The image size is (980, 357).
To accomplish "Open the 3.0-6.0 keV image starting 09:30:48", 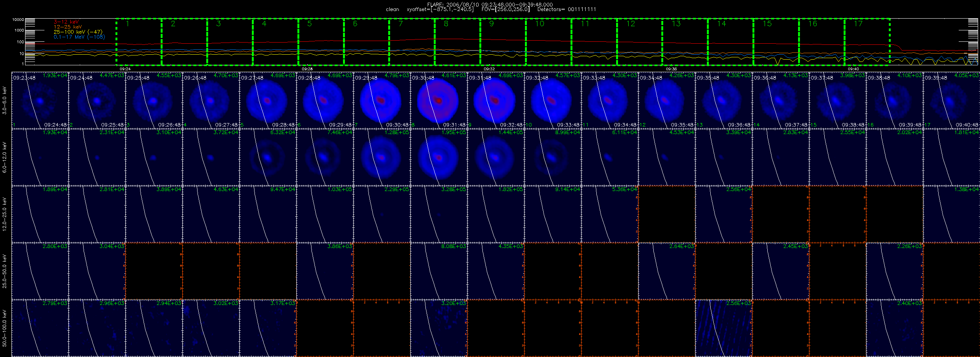I will click(439, 100).
